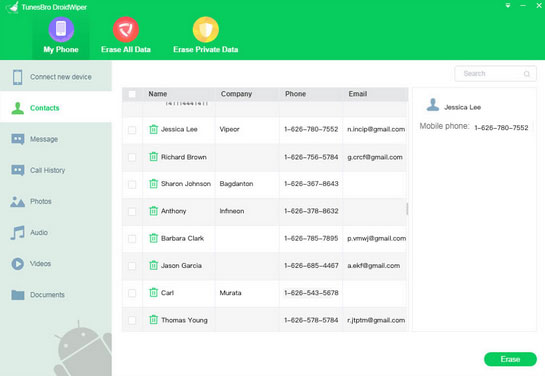Image resolution: width=545 pixels, height=376 pixels.
Task: Switch to Erase All Data
Action: pos(126,35)
